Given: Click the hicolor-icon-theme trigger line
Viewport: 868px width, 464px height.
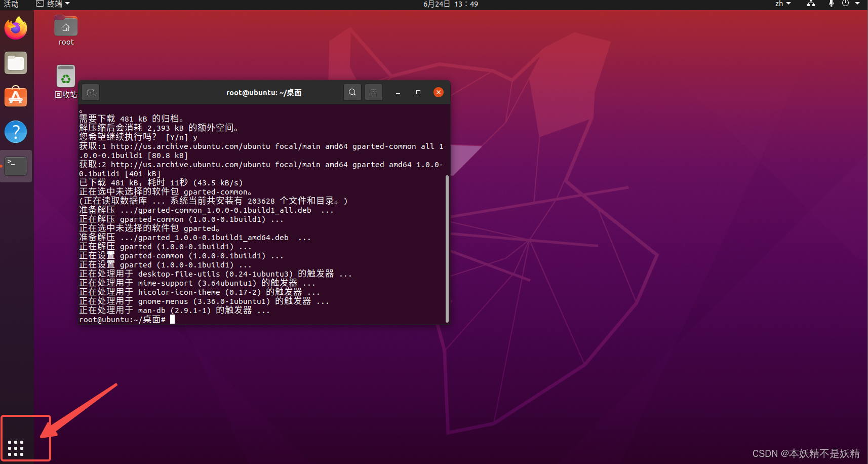Looking at the screenshot, I should pos(200,292).
